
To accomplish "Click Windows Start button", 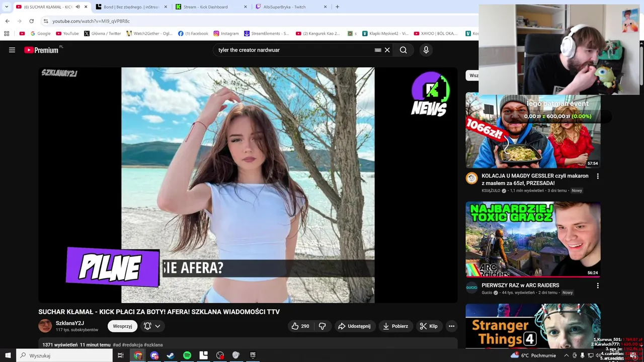I will pyautogui.click(x=8, y=355).
